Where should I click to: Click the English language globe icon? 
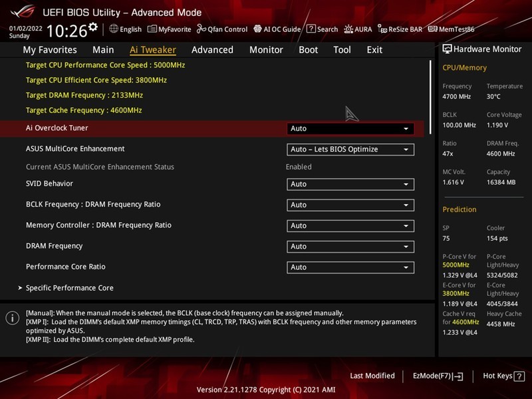coord(114,29)
